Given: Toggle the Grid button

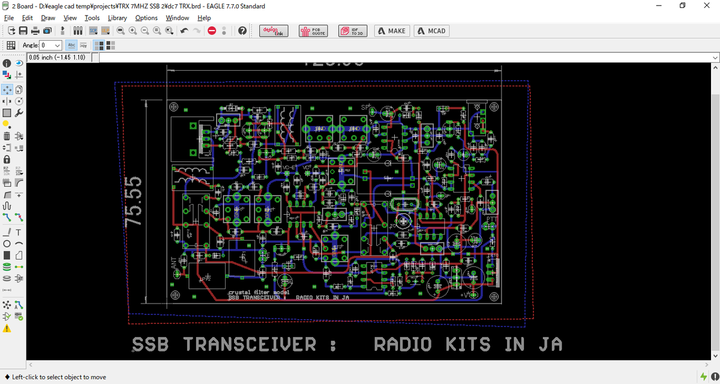Looking at the screenshot, I should tap(11, 45).
